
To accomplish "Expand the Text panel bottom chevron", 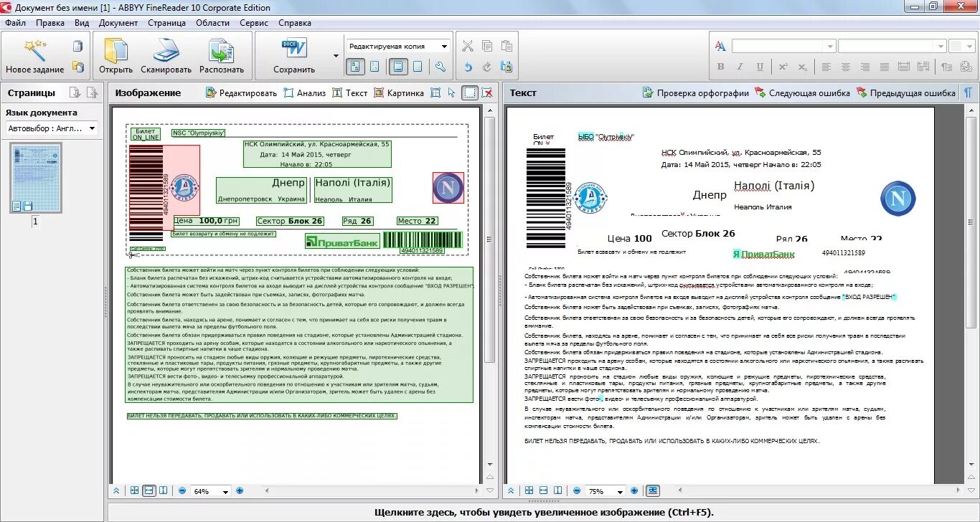I will click(511, 490).
